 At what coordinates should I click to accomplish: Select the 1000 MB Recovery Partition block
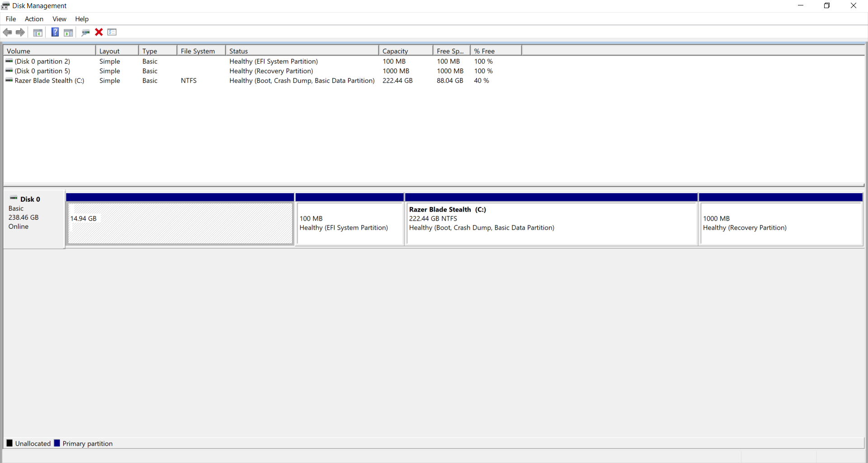781,219
